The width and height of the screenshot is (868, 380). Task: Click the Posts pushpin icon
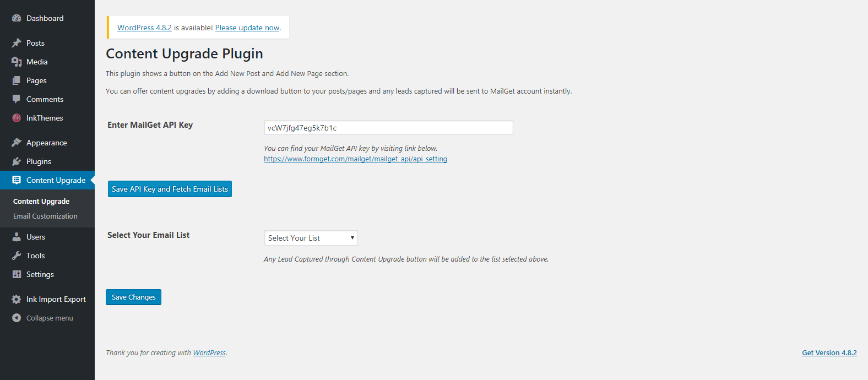[17, 43]
